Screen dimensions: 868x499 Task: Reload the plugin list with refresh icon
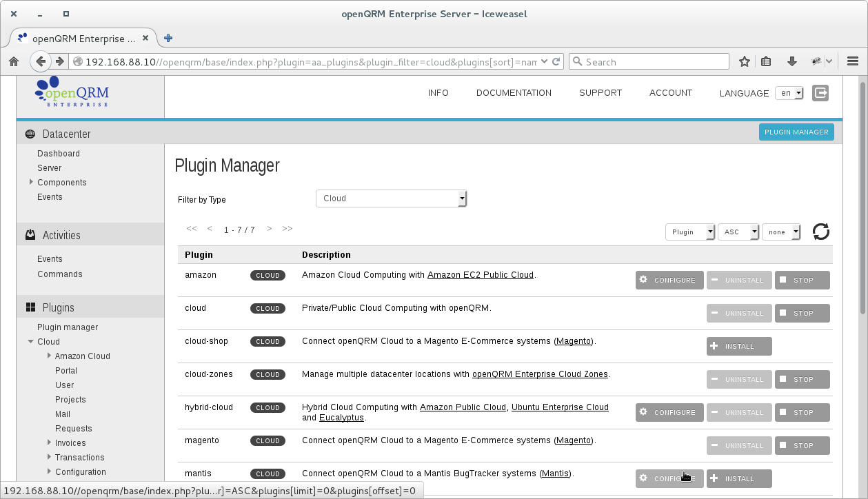pos(820,232)
